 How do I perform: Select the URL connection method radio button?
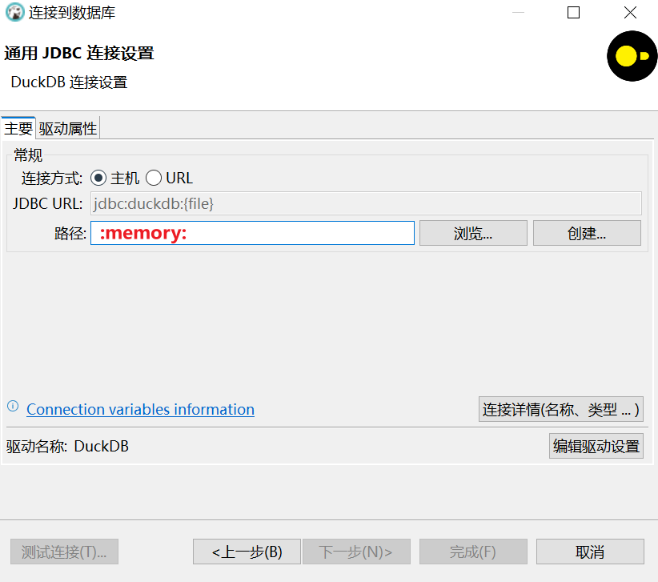point(154,178)
